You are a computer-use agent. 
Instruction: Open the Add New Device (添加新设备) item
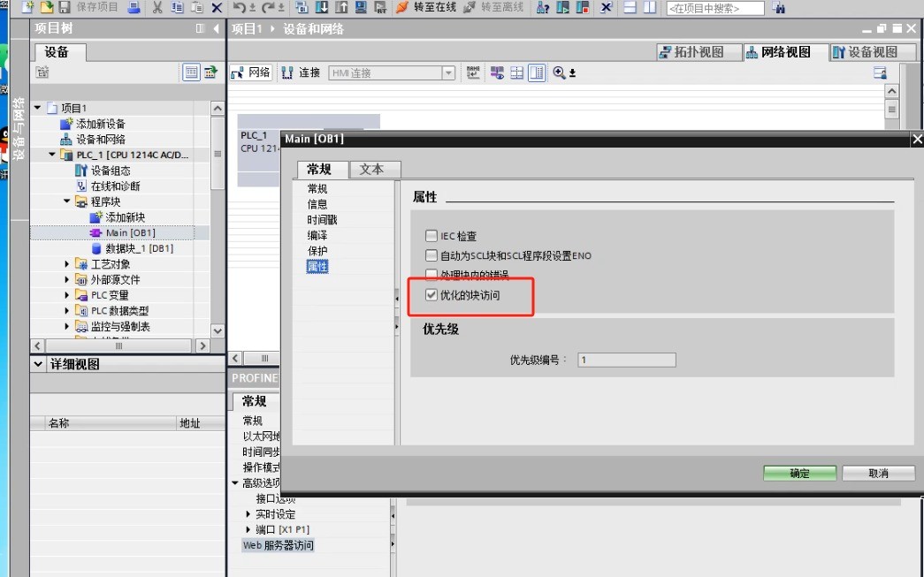tap(100, 124)
